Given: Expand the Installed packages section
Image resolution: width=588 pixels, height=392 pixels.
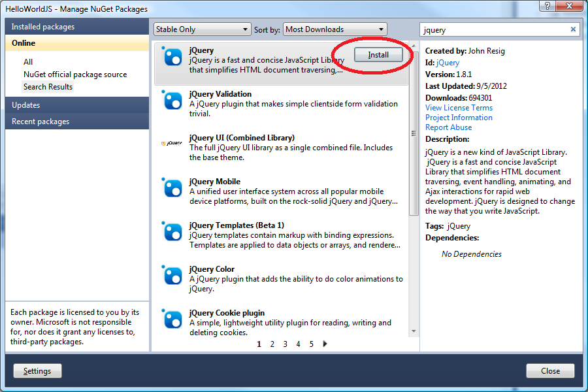Looking at the screenshot, I should tap(77, 27).
